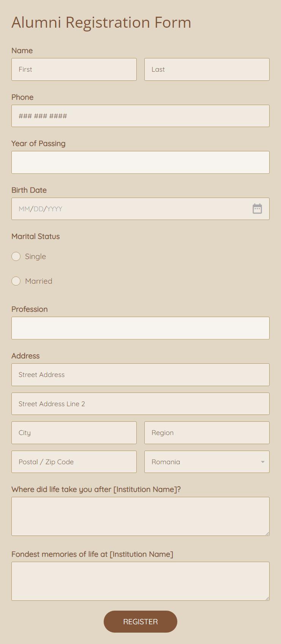
Task: Open the Birth Date calendar picker icon
Action: pyautogui.click(x=257, y=209)
